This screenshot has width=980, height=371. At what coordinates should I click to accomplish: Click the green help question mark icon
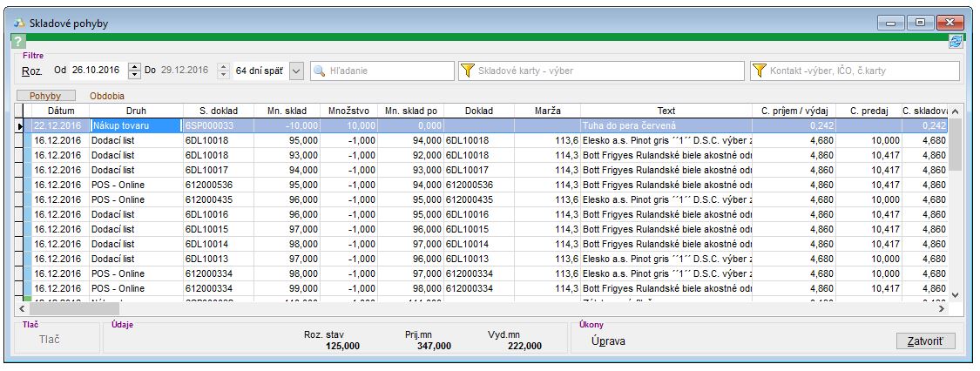17,43
